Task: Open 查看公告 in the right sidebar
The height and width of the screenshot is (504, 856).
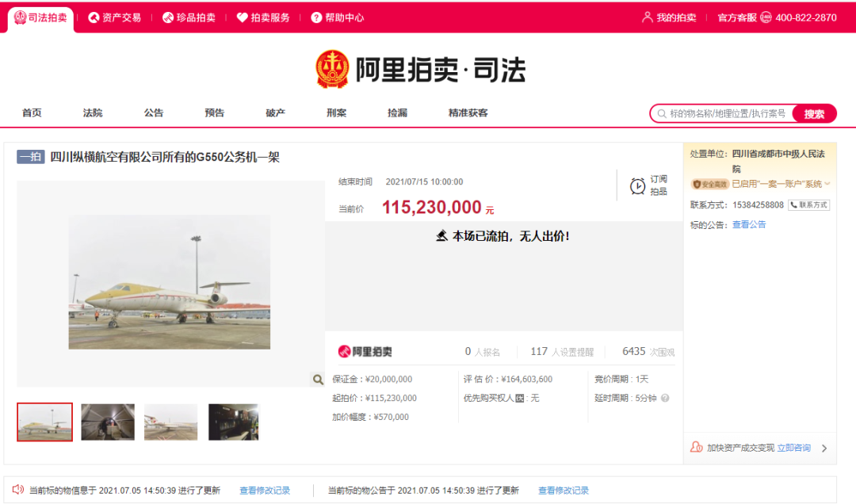Action: click(747, 223)
